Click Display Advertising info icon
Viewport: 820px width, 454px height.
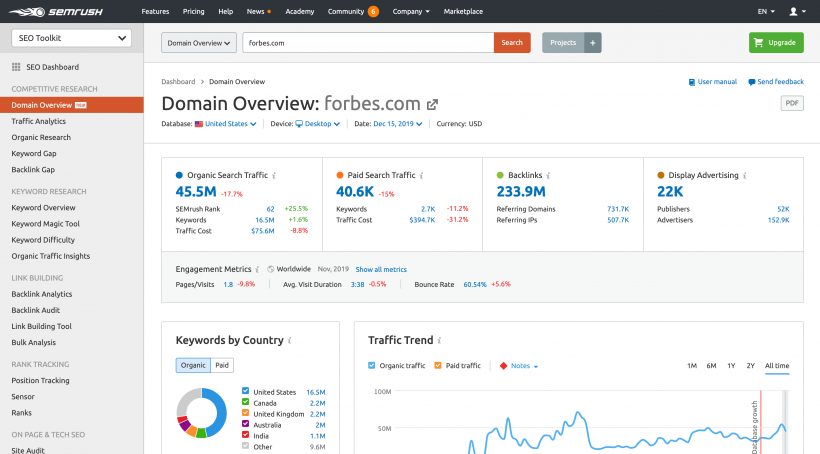tap(745, 176)
